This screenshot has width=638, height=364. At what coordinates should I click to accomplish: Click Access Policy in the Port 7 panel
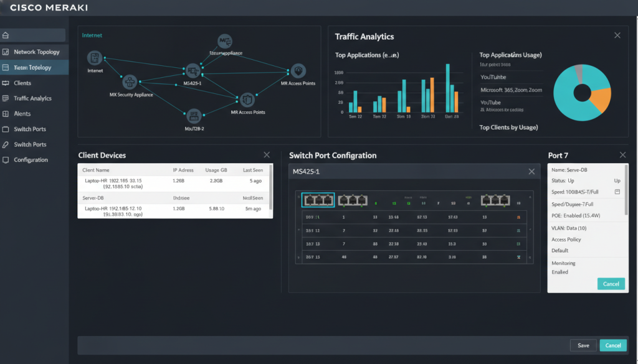(x=566, y=240)
